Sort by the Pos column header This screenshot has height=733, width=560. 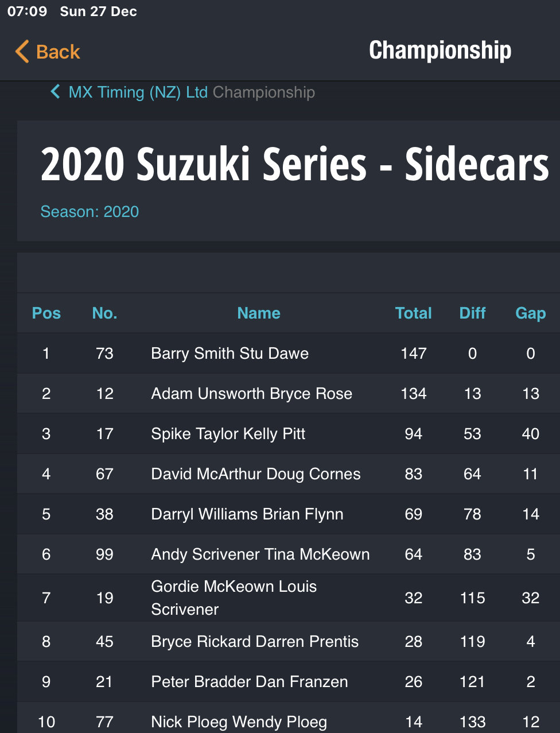click(x=46, y=313)
